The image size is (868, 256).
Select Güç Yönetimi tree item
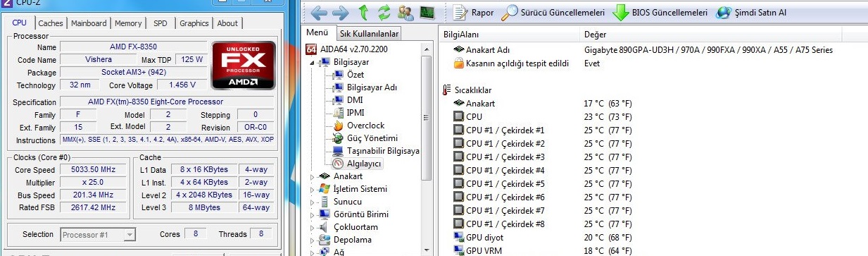[372, 138]
